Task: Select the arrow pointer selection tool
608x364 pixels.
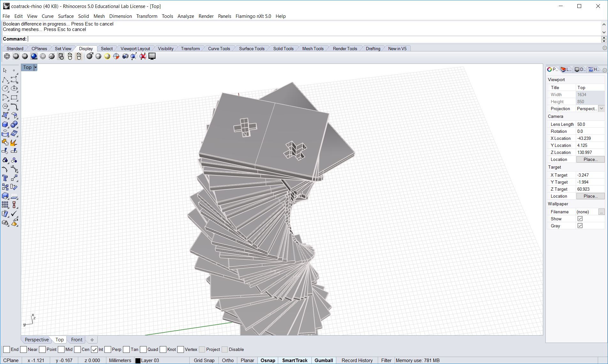Action: pyautogui.click(x=5, y=70)
